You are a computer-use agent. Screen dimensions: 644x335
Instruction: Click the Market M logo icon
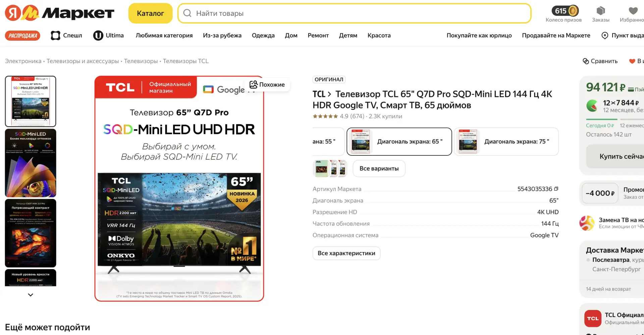[31, 13]
